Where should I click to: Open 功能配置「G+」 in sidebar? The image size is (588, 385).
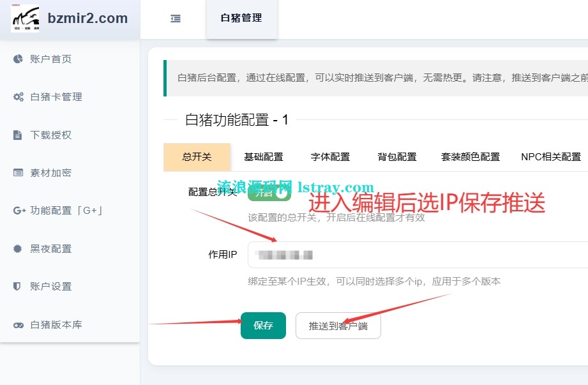pyautogui.click(x=67, y=211)
